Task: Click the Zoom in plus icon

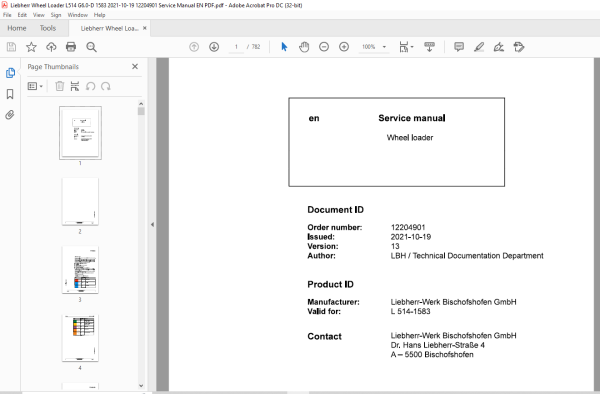Action: (x=344, y=47)
